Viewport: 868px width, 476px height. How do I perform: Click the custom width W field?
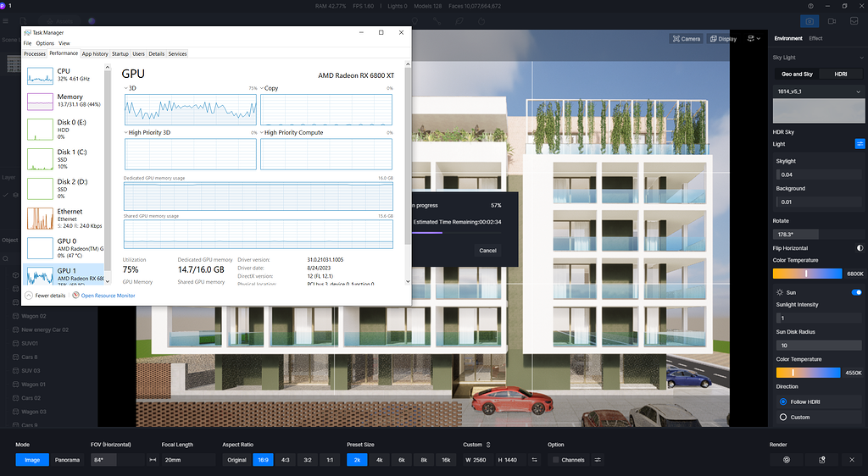(x=478, y=460)
